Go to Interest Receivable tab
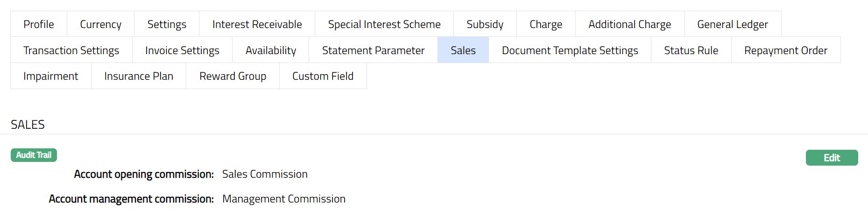Screen dimensions: 868x216 [x=257, y=24]
